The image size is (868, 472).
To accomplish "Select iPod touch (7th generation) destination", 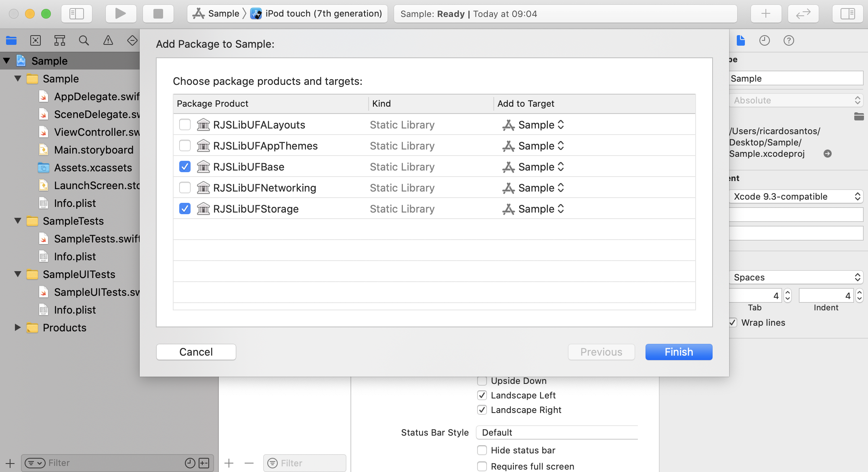I will click(323, 14).
